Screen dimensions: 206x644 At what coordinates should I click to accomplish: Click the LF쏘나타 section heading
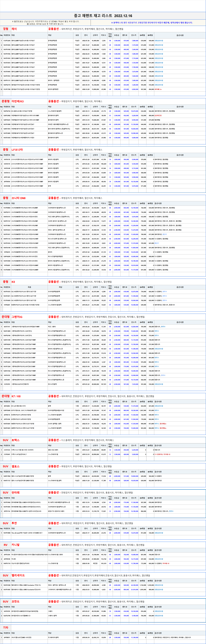point(17,149)
